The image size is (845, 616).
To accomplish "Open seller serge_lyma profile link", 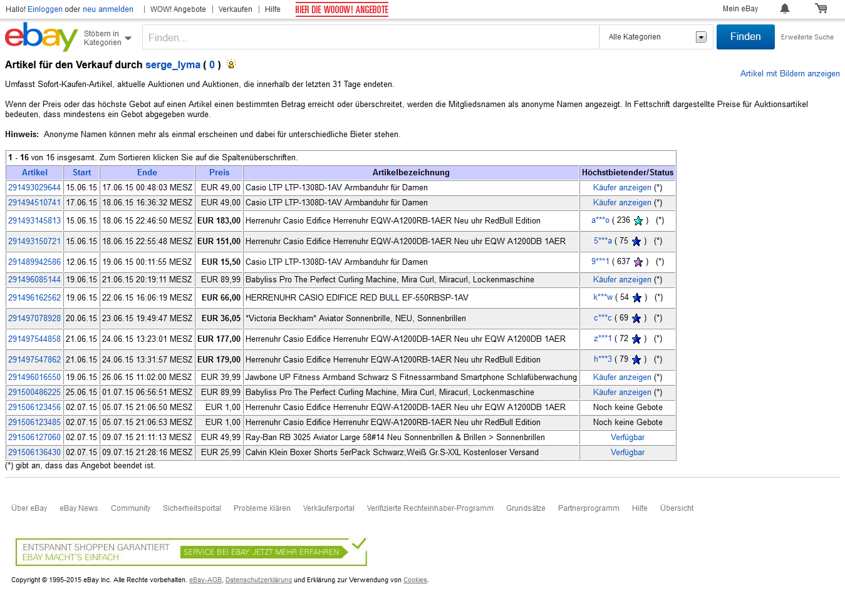I will (x=173, y=64).
